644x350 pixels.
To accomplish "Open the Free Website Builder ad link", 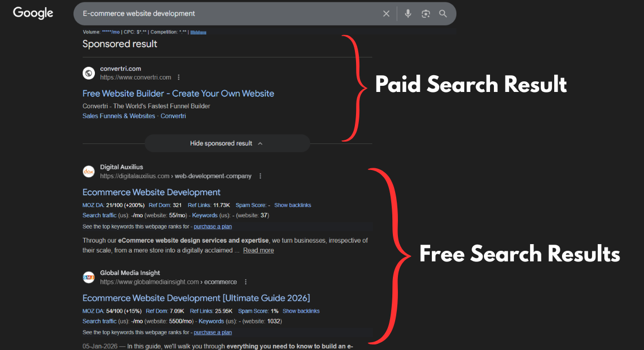I will pos(178,93).
